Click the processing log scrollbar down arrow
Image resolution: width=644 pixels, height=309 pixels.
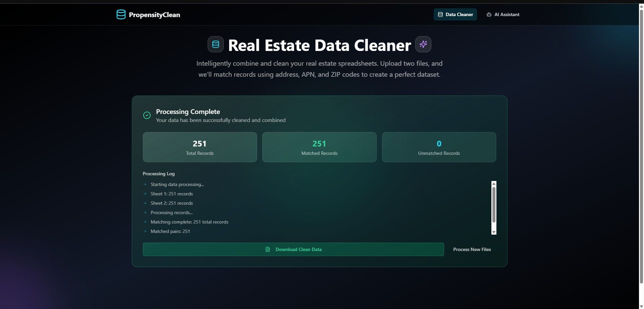click(494, 232)
